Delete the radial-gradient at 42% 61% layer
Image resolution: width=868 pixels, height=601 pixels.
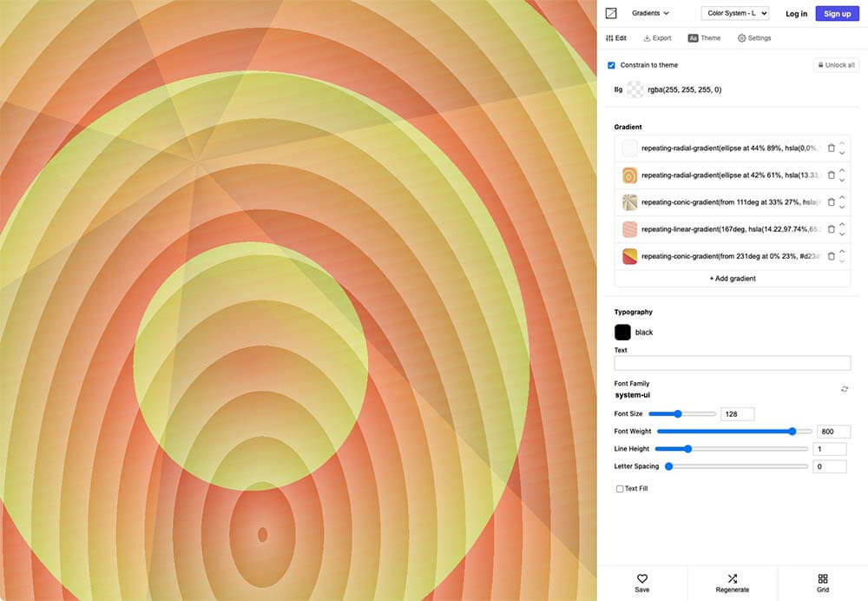[x=831, y=175]
